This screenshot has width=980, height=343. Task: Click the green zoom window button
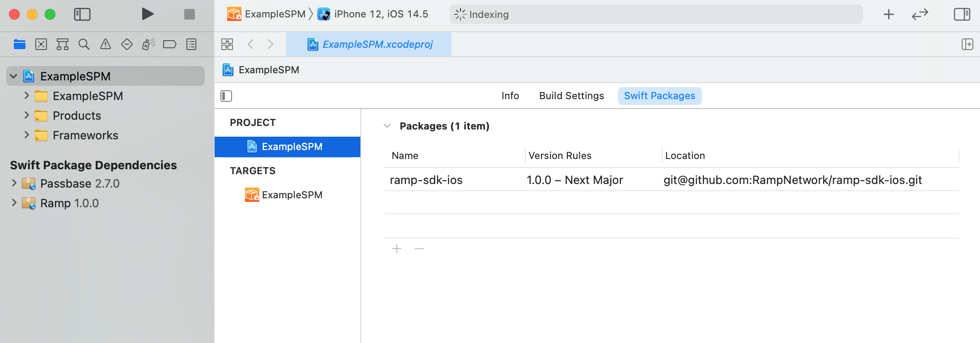point(50,14)
